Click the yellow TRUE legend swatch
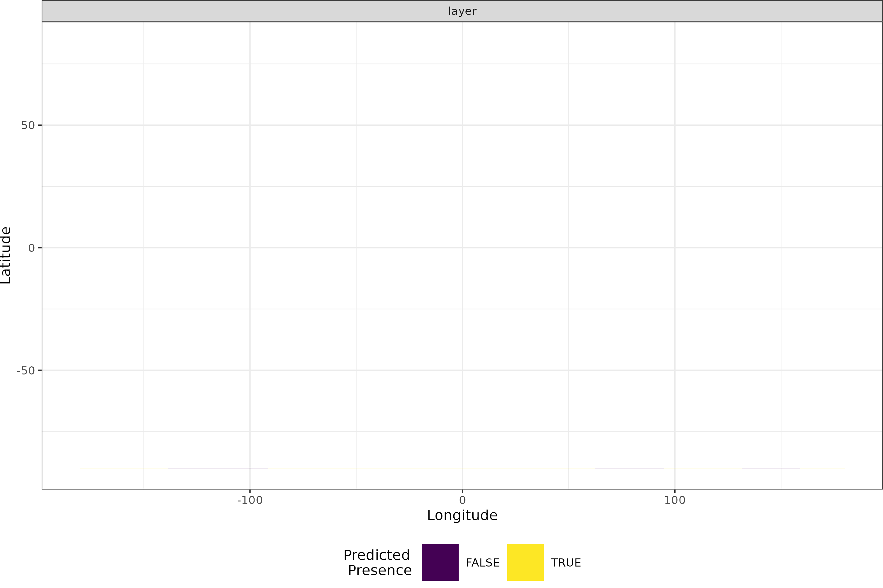This screenshot has height=588, width=883. pyautogui.click(x=525, y=562)
